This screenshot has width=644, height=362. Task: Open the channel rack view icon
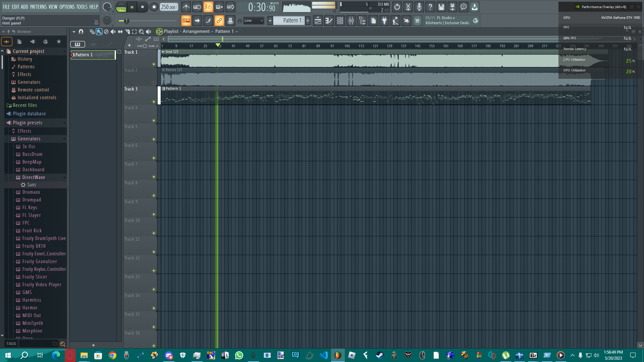[340, 21]
